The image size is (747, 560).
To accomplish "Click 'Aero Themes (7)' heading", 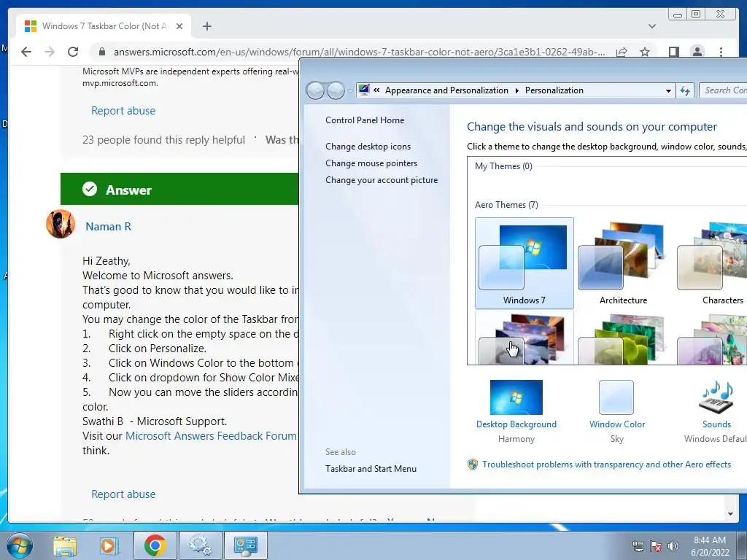I will (506, 205).
